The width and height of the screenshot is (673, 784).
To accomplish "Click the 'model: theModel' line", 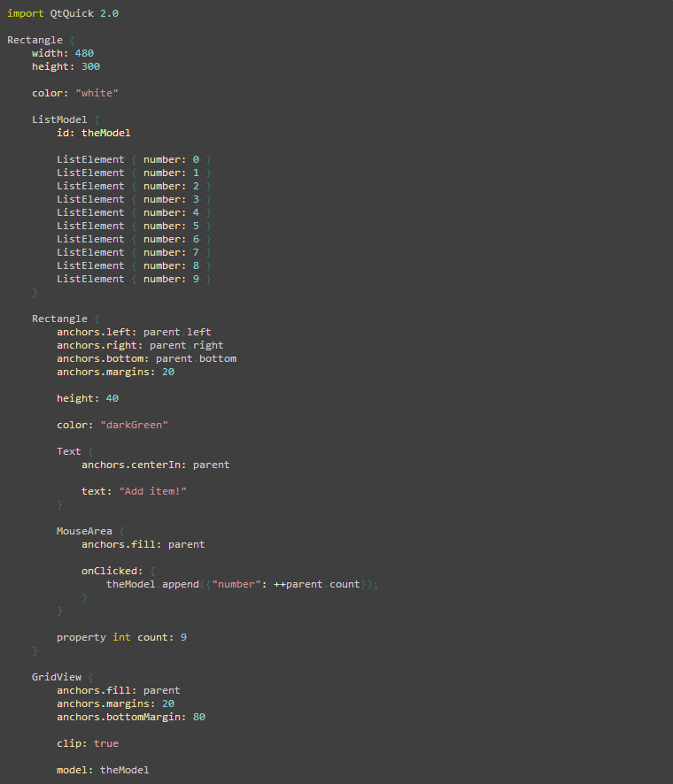I will [x=103, y=770].
